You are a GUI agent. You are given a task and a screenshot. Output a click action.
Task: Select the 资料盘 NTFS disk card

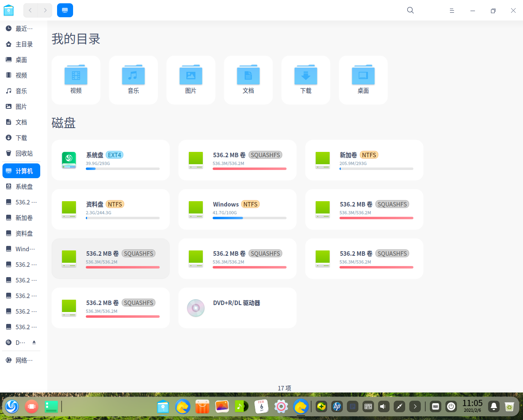coord(110,209)
